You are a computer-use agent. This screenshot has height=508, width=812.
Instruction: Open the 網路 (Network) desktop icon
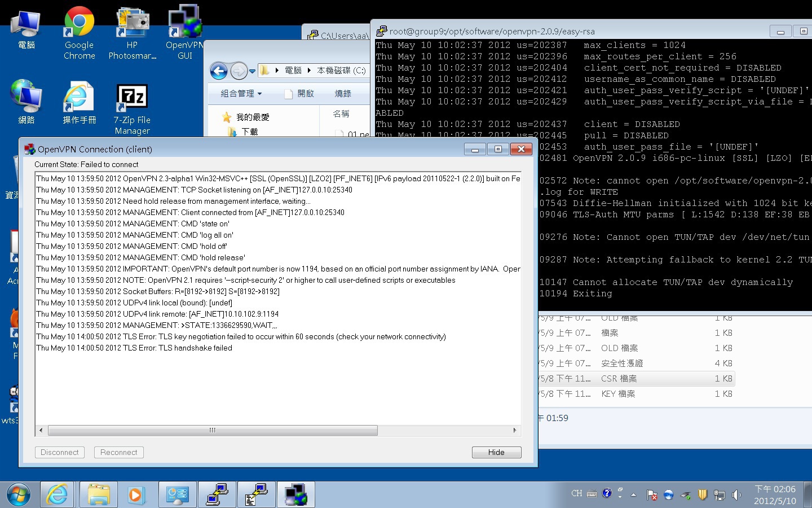pyautogui.click(x=26, y=102)
